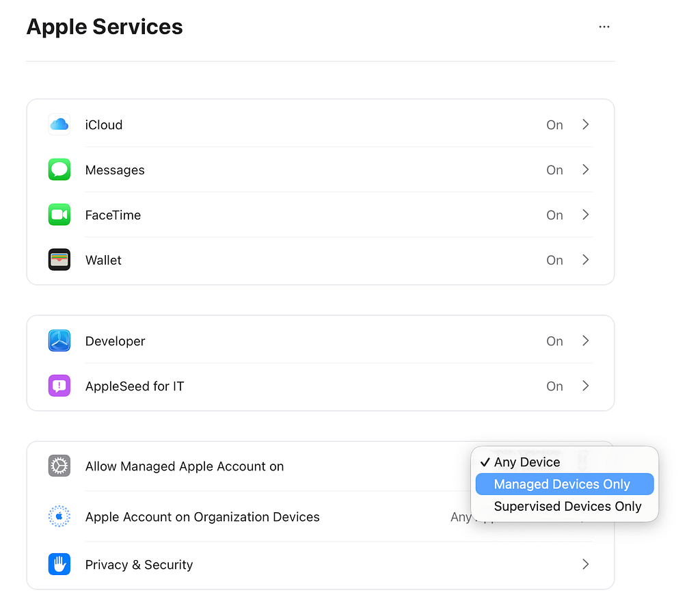Click the Developer On status
Screen dimensions: 700x612
tap(554, 341)
